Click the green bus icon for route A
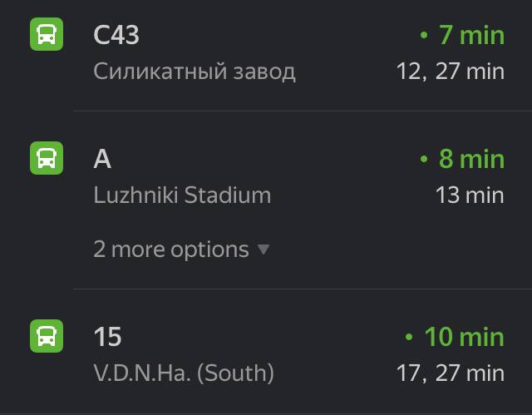 click(x=47, y=158)
